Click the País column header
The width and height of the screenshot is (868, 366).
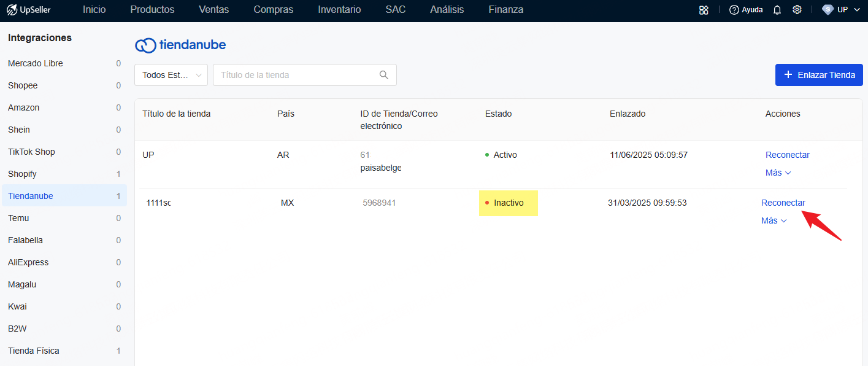pyautogui.click(x=286, y=114)
